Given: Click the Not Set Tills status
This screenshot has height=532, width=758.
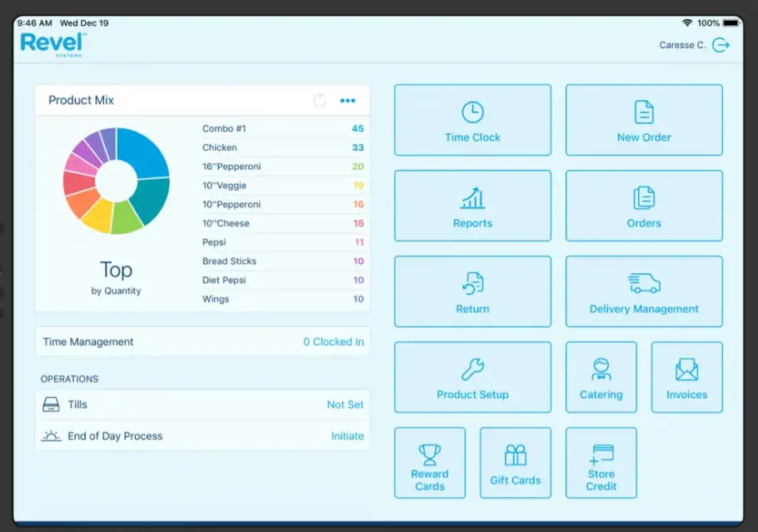Looking at the screenshot, I should click(x=345, y=405).
